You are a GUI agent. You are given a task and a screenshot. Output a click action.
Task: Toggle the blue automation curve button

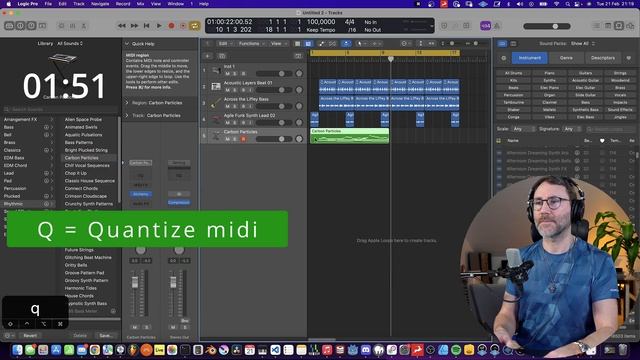pos(346,43)
